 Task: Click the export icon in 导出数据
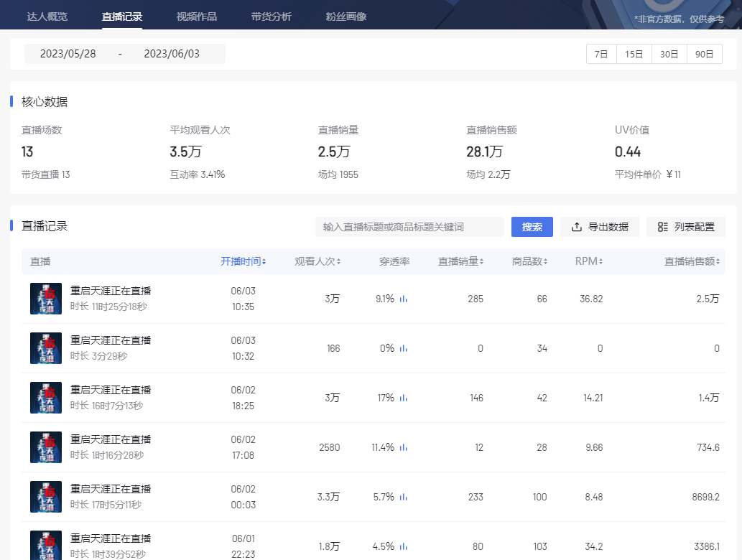coord(577,227)
